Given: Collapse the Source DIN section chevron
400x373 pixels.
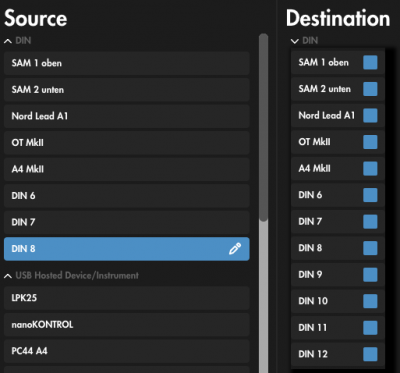Looking at the screenshot, I should coord(8,41).
